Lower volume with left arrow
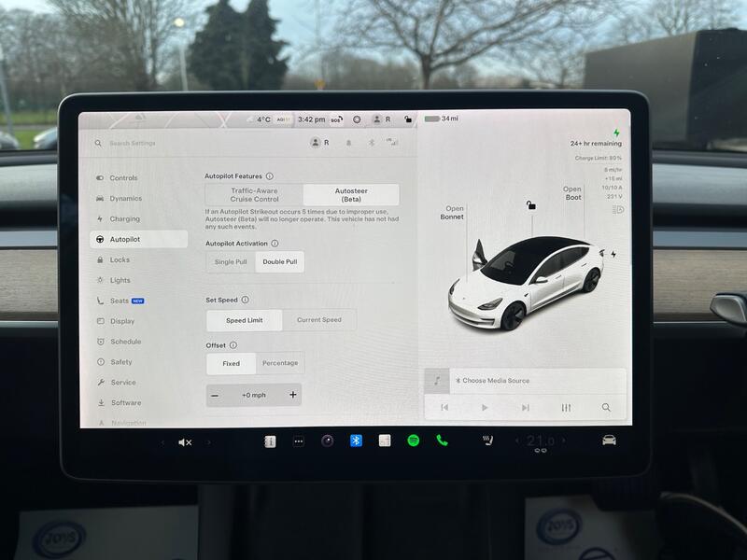The width and height of the screenshot is (747, 560). click(162, 442)
